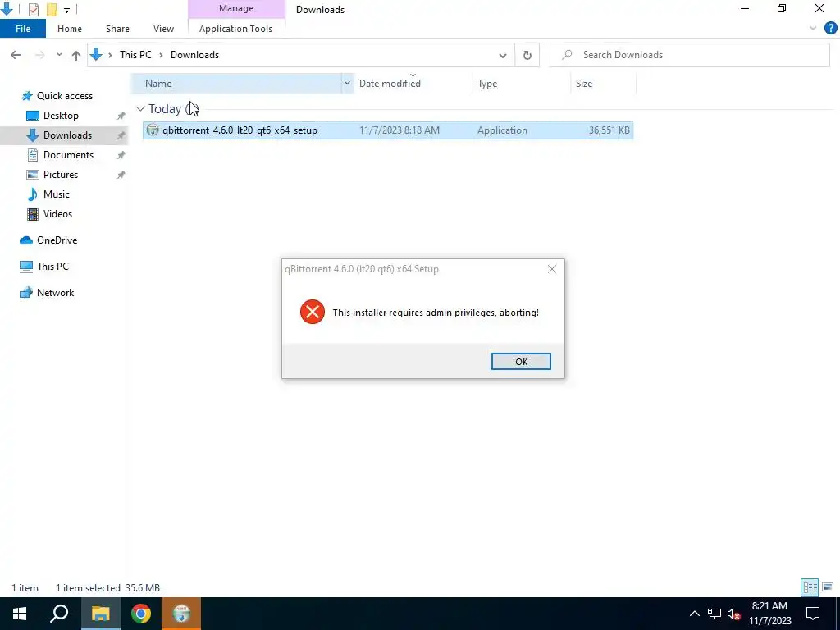The image size is (840, 630).
Task: Launch Google Chrome from the taskbar
Action: click(141, 614)
